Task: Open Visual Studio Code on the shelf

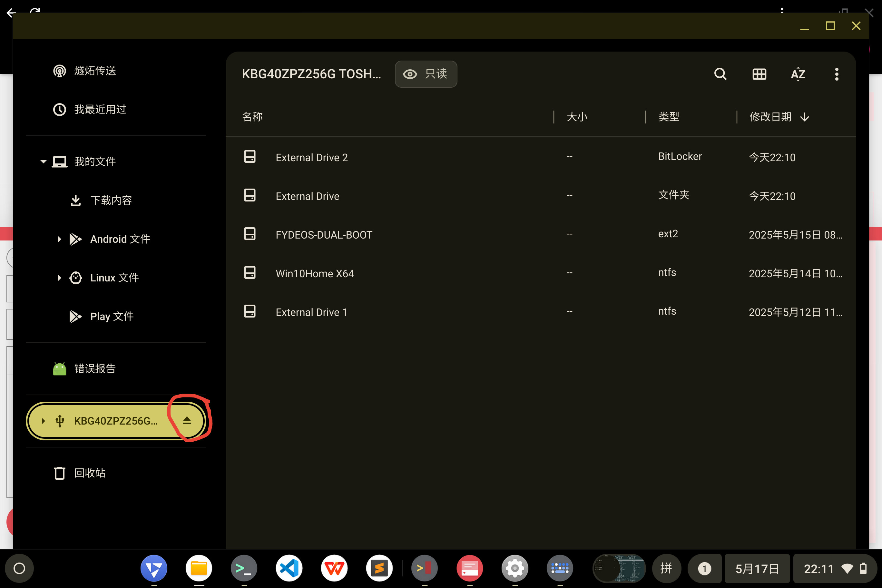Action: (x=289, y=569)
